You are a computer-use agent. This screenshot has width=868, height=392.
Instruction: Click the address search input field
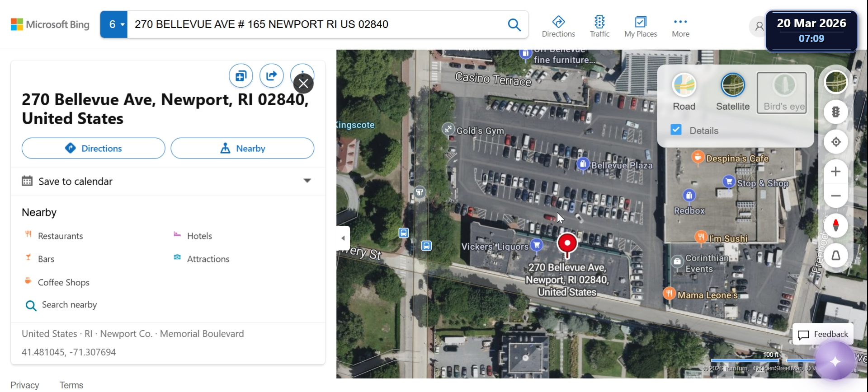click(316, 24)
